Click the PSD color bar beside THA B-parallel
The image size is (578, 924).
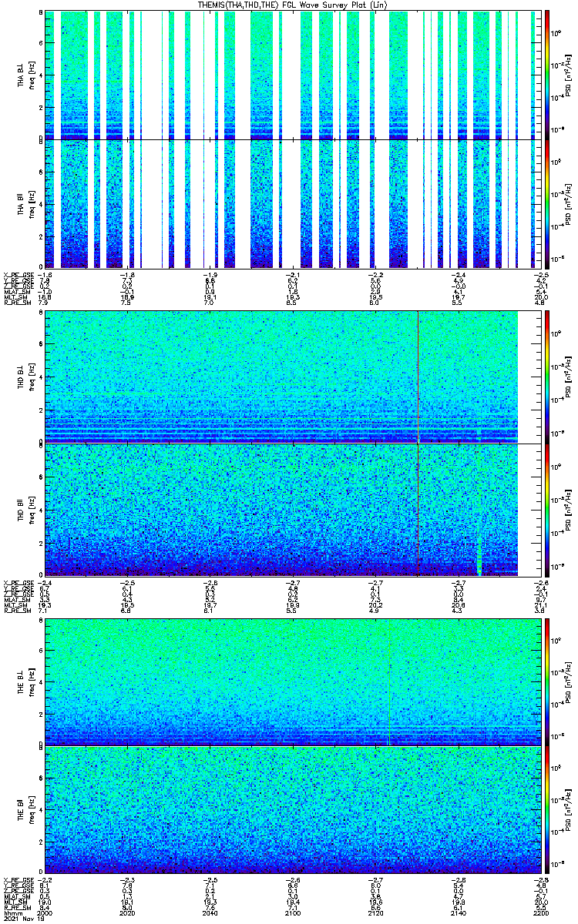point(548,203)
